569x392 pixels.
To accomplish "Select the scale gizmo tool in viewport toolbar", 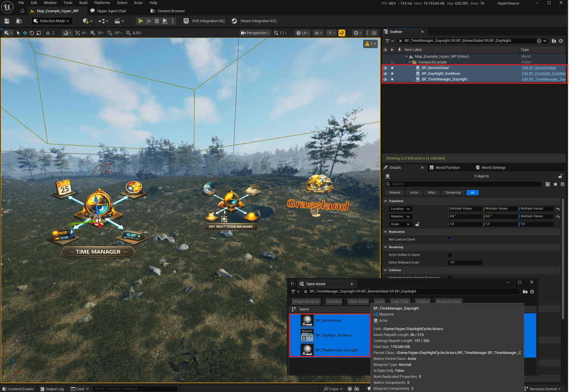I will (x=39, y=33).
